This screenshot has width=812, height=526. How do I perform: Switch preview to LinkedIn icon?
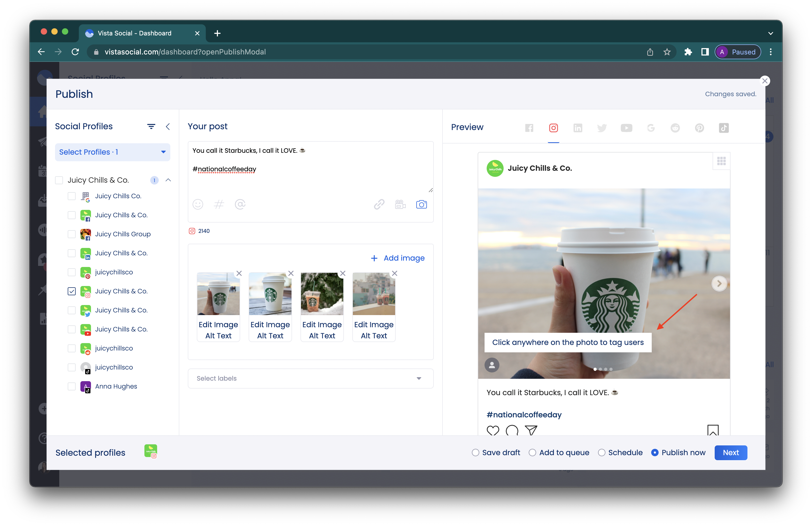[x=578, y=128]
